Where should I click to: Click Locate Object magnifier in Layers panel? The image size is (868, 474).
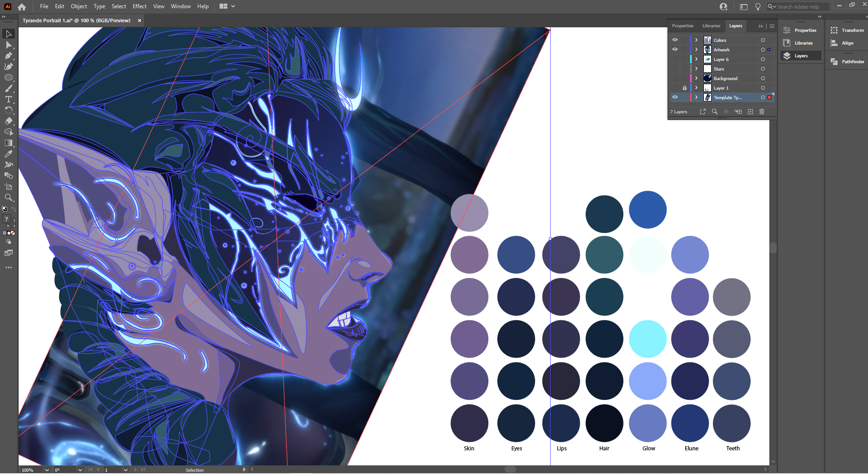click(715, 111)
